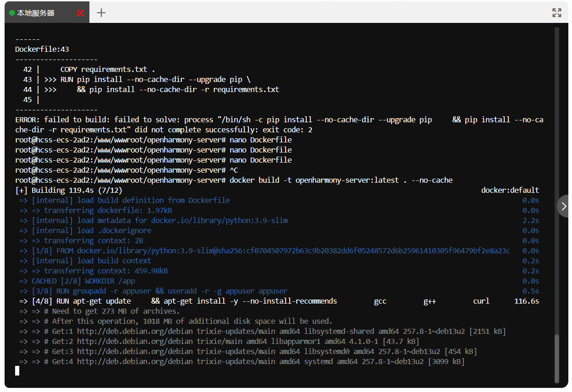572x392 pixels.
Task: Click the Dockerfile:43 heading text
Action: pos(42,49)
